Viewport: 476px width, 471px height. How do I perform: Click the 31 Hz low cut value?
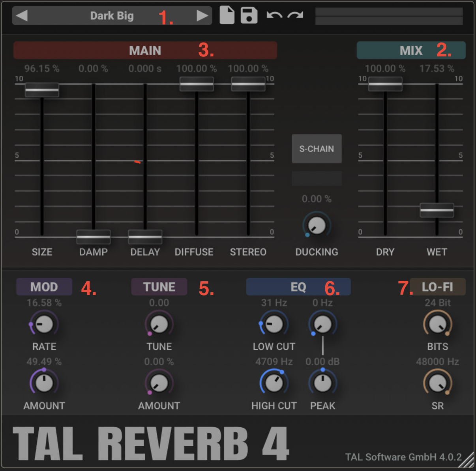click(x=274, y=303)
